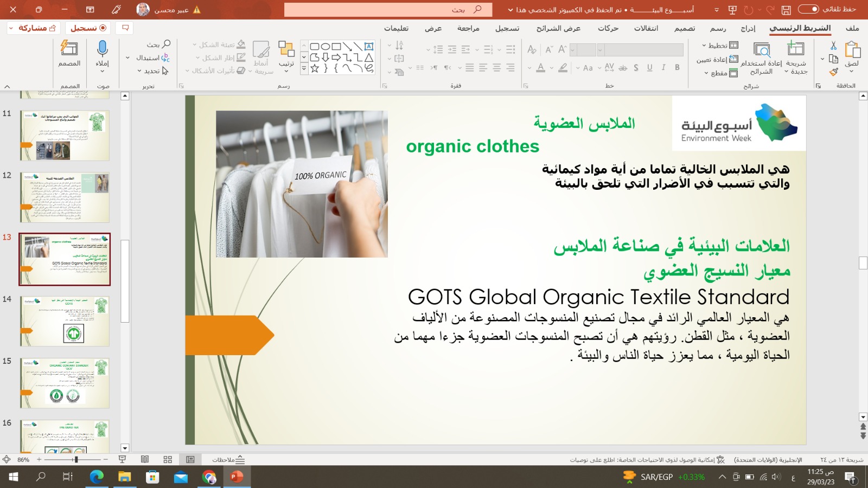Click the Bold B button
The height and width of the screenshot is (488, 868).
pyautogui.click(x=677, y=68)
